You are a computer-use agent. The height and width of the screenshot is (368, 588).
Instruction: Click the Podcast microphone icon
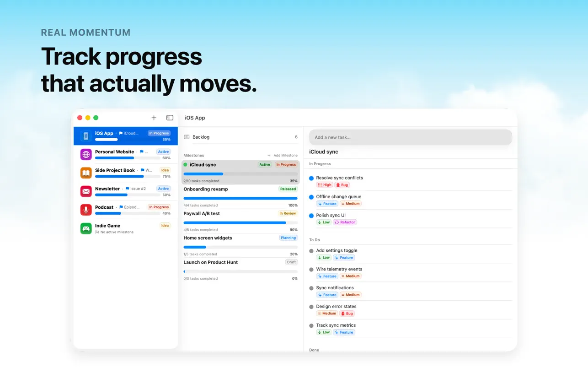pos(86,210)
